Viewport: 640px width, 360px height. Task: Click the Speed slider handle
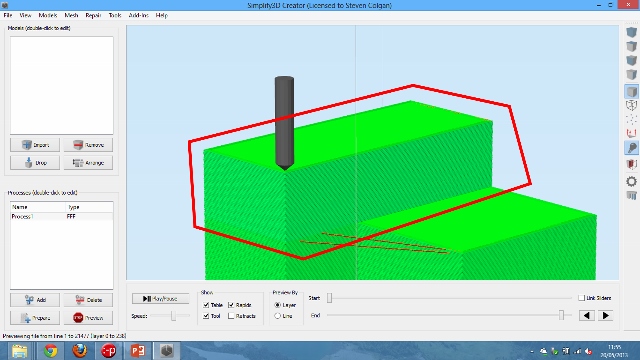(173, 316)
